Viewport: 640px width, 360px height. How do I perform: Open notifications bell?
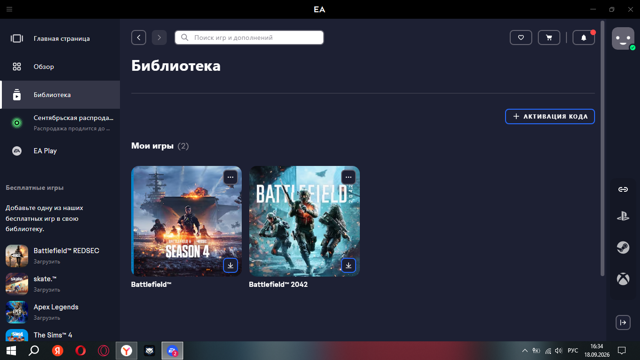point(584,38)
